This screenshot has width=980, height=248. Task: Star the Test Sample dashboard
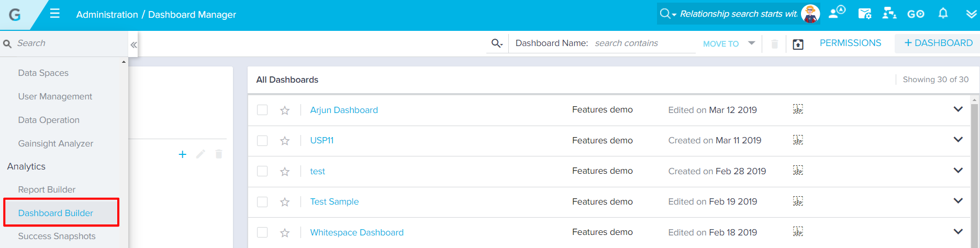285,202
